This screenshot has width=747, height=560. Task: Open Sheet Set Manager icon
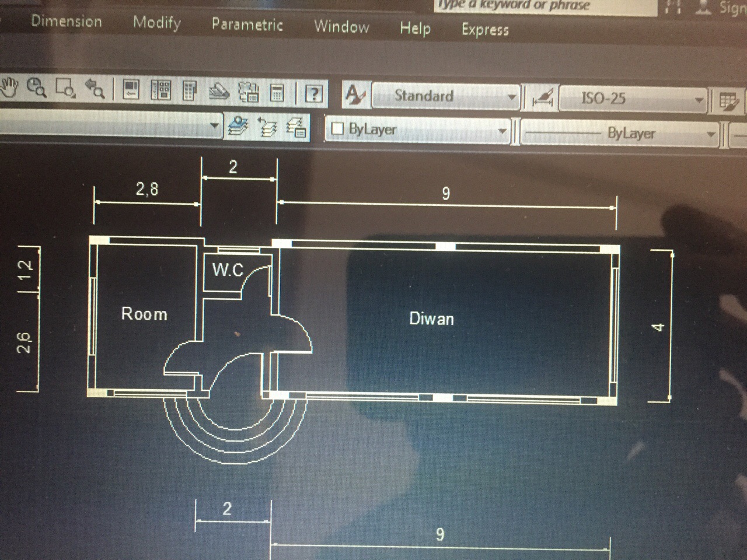[219, 92]
